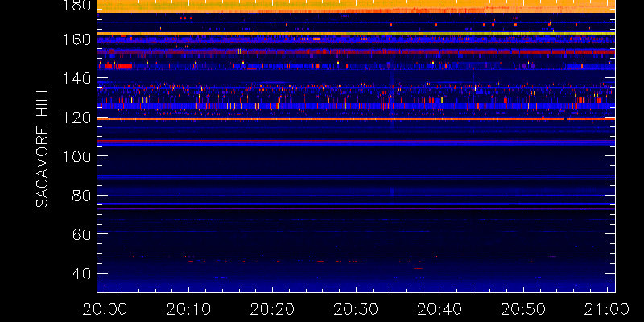This screenshot has height=322, width=644.
Task: Click the 20:30 time axis label
Action: tap(356, 309)
